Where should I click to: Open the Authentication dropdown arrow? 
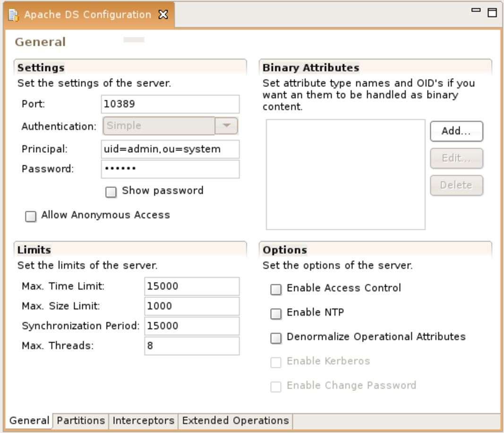tap(227, 126)
